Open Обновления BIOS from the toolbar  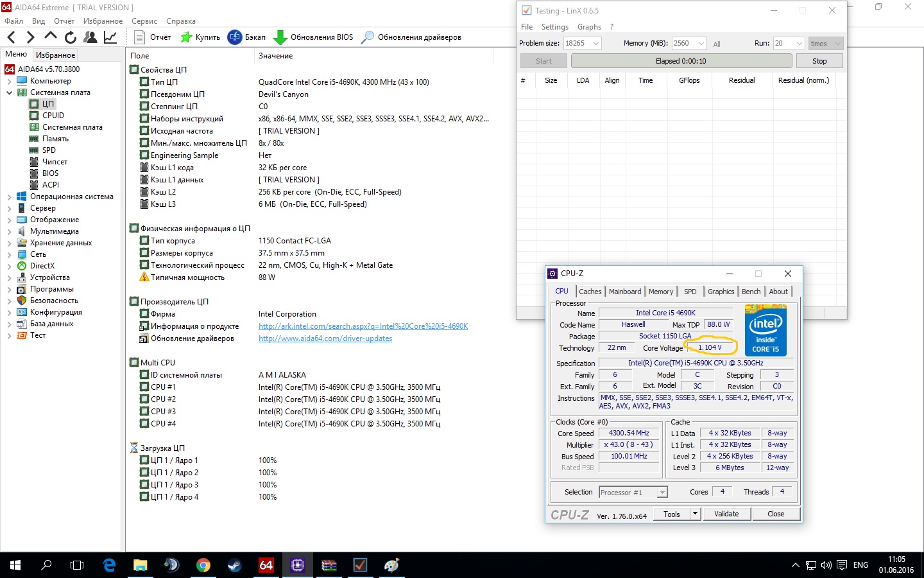click(313, 37)
